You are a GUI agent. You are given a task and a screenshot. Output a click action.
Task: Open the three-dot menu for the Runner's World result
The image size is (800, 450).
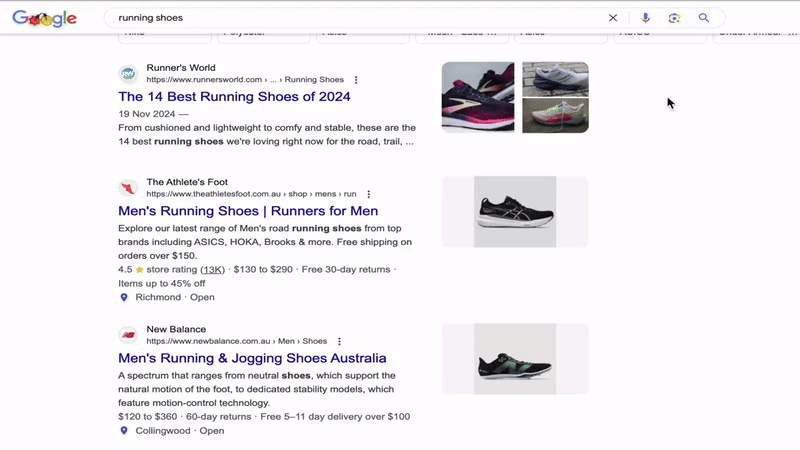pos(356,80)
